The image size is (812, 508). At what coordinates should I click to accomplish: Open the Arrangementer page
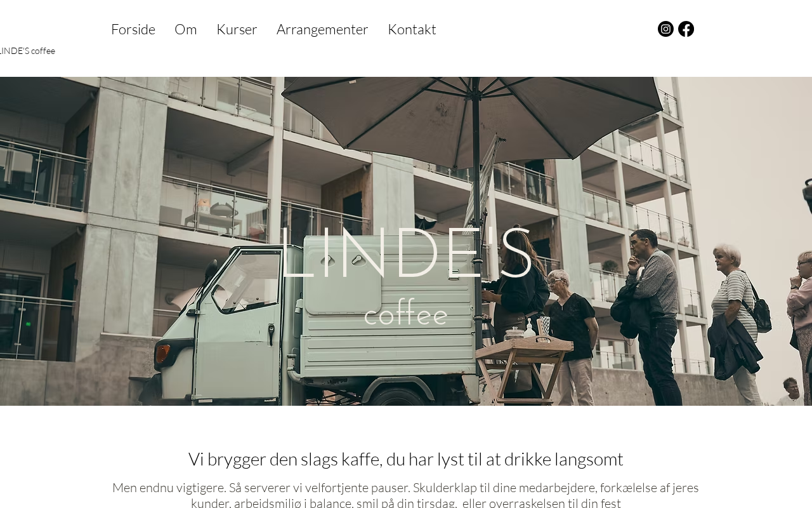point(322,29)
